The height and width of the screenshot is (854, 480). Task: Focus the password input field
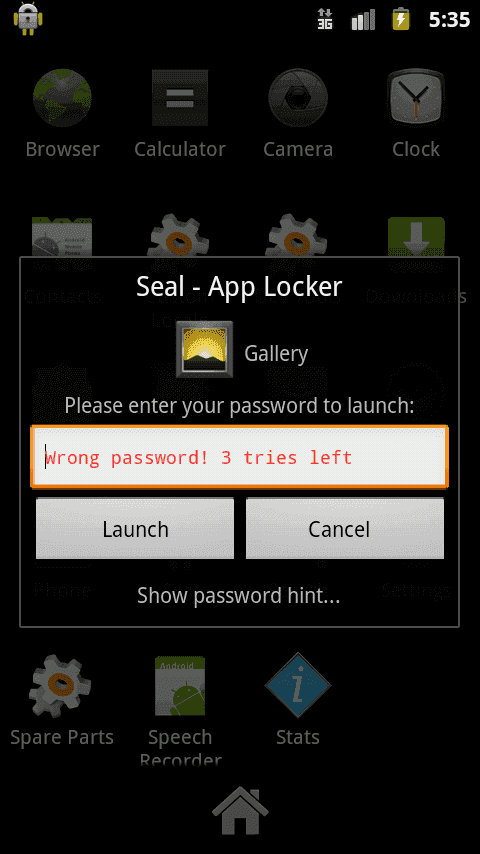tap(240, 456)
